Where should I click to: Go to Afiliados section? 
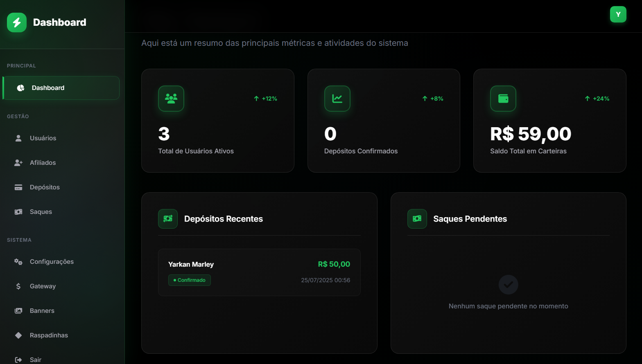(43, 163)
